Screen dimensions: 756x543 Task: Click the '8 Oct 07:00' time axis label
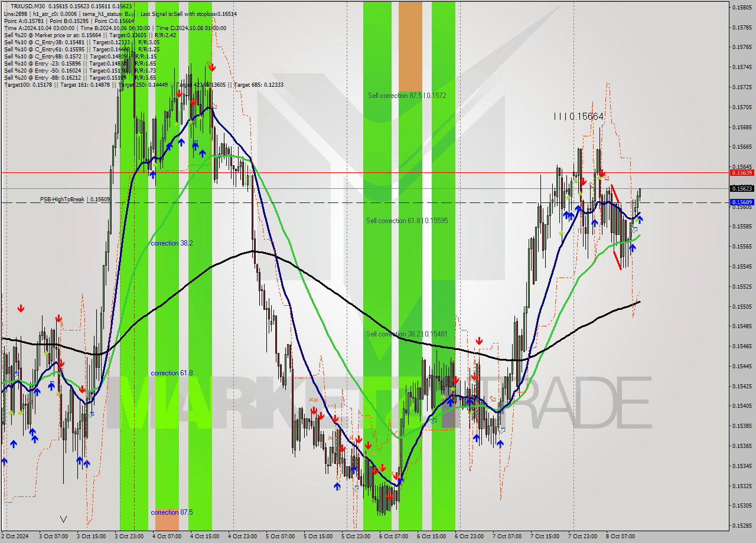[620, 537]
